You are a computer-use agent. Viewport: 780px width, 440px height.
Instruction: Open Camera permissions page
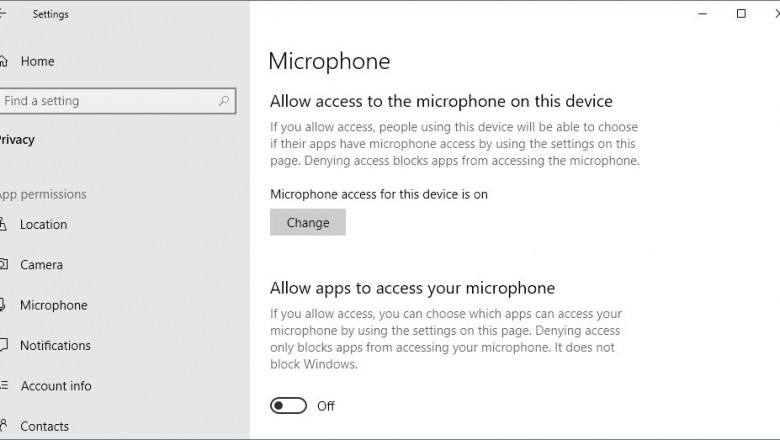pyautogui.click(x=41, y=265)
